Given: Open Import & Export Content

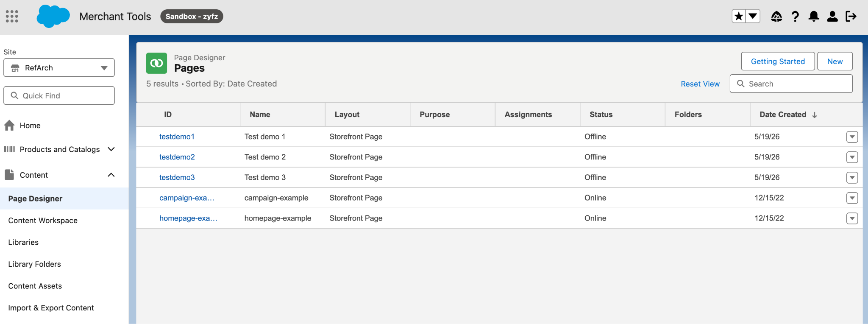Looking at the screenshot, I should (51, 308).
